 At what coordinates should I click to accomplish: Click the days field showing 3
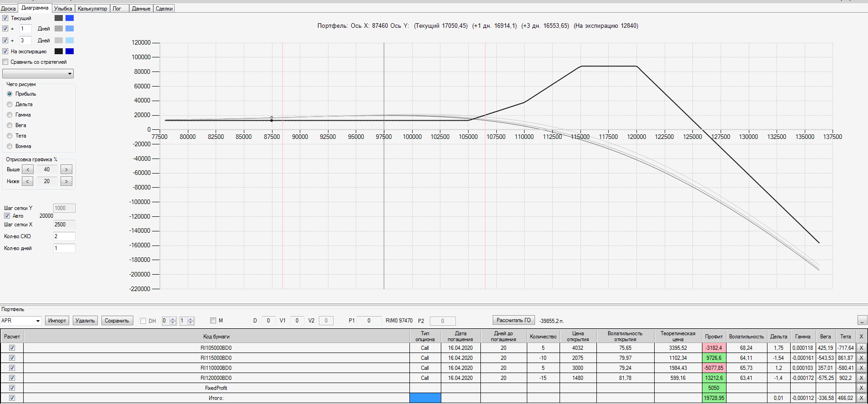pos(25,41)
